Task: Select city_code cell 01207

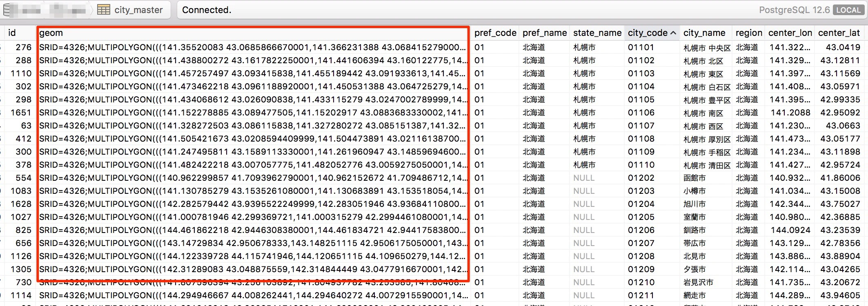Action: (x=641, y=243)
